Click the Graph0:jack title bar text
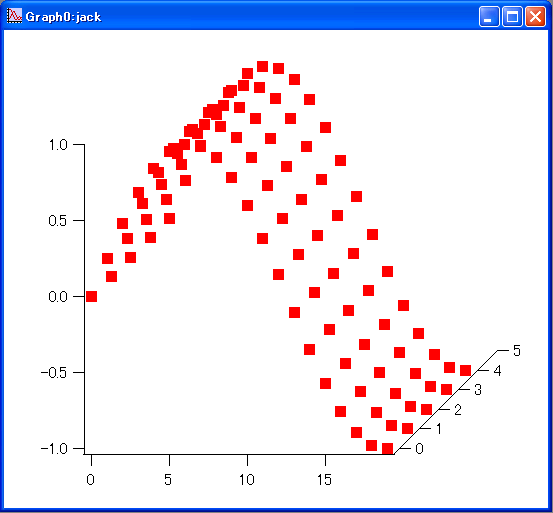This screenshot has width=553, height=513. tap(63, 17)
